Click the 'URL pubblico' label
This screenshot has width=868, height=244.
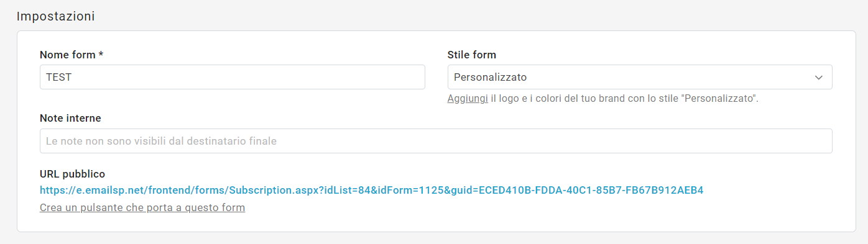tap(72, 174)
